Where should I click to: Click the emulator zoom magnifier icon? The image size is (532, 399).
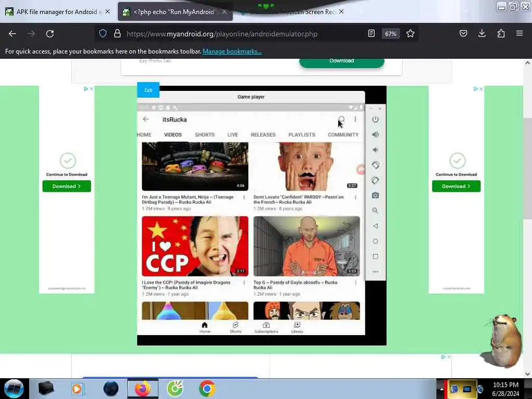375,211
